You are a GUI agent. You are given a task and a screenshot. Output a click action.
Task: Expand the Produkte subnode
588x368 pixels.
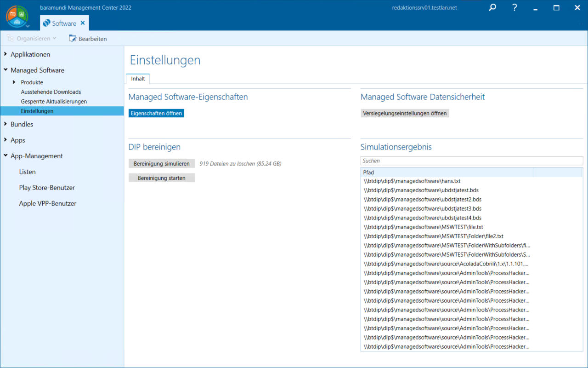click(x=14, y=82)
